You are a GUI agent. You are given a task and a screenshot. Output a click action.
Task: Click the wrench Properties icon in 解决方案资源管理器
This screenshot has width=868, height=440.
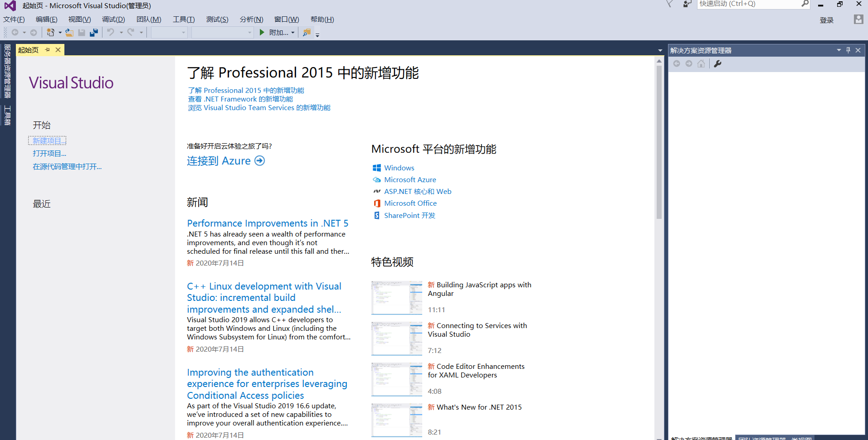coord(717,63)
